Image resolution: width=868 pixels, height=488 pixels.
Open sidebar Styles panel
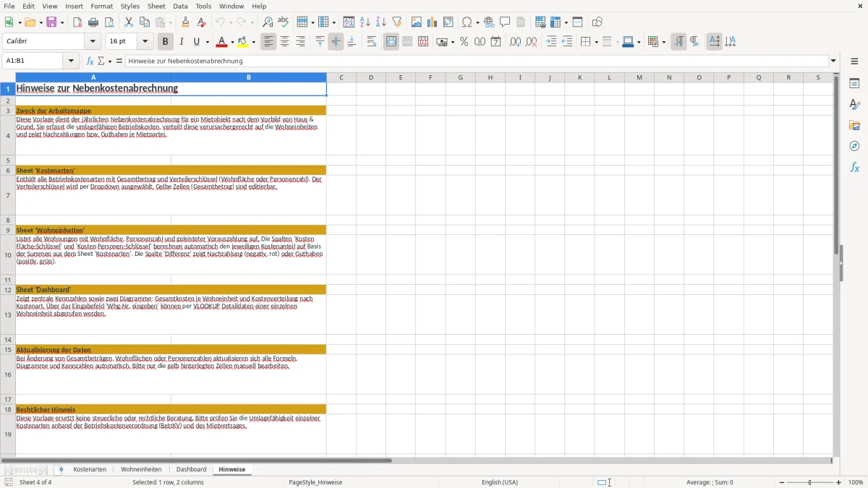point(854,104)
